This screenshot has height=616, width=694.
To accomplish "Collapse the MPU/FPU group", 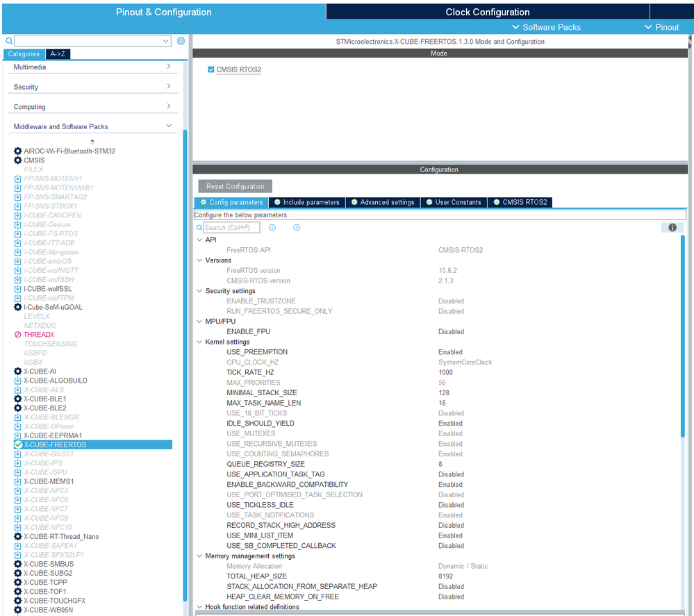I will tap(199, 322).
